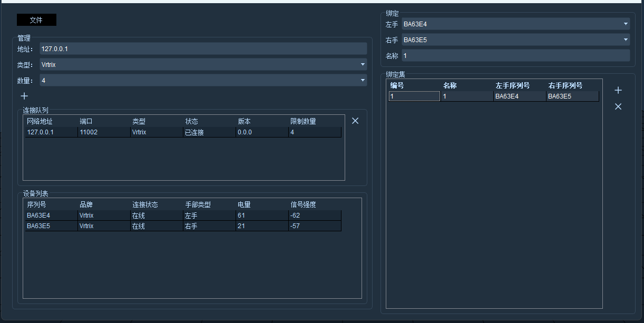Click 左手序列号 cell BA63E4 in 绑定集
The width and height of the screenshot is (644, 323).
click(520, 96)
